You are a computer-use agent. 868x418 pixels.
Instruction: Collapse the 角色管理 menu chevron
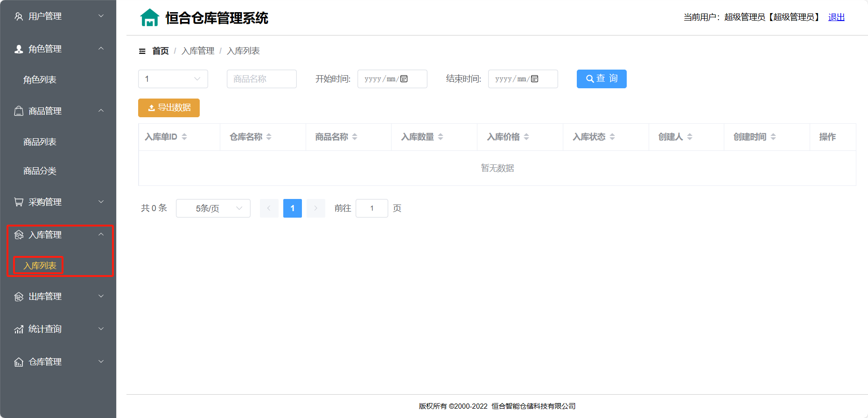click(x=101, y=49)
